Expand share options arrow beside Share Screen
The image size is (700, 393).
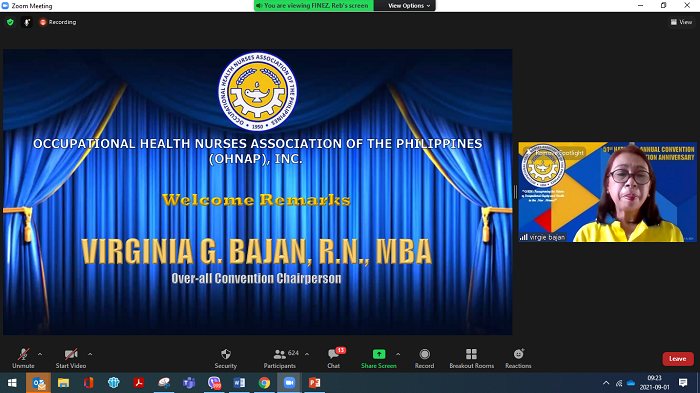[x=398, y=354]
